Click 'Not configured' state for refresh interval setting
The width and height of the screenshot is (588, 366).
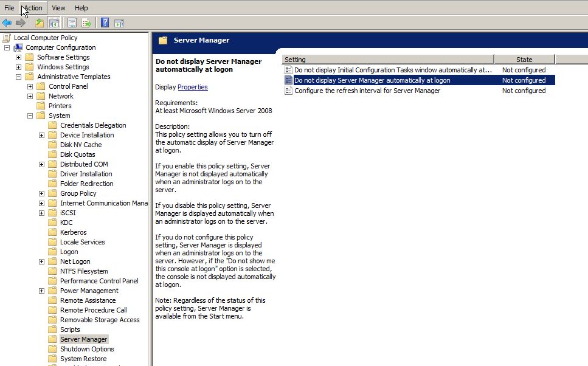(524, 91)
